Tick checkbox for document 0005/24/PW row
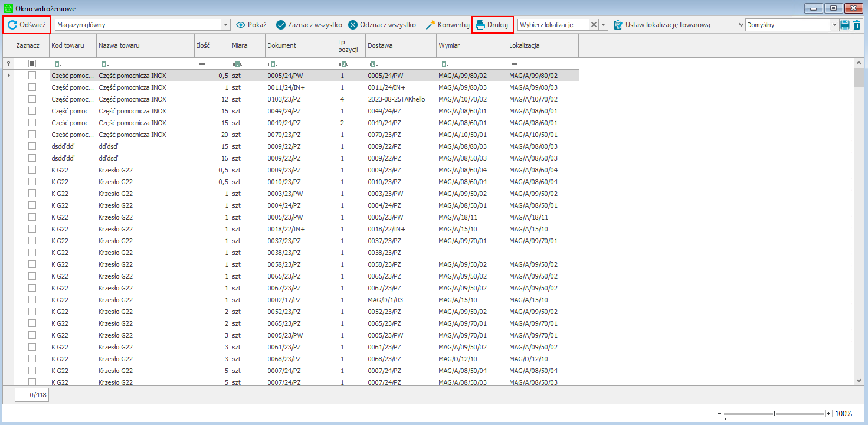The height and width of the screenshot is (425, 868). pyautogui.click(x=32, y=76)
